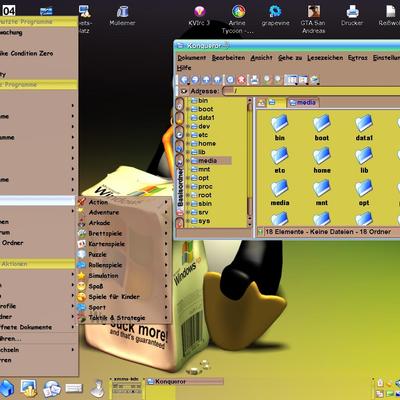Expand the home node in folder tree
The image size is (400, 400).
pos(188,144)
